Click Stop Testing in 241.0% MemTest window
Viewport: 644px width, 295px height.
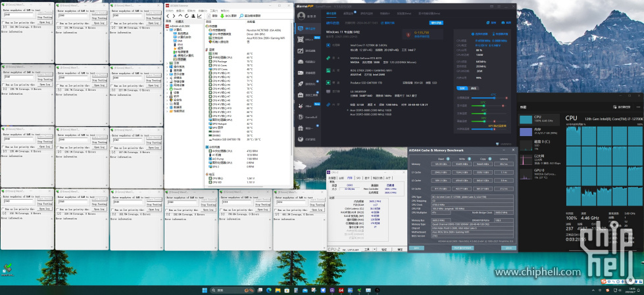[x=45, y=18]
